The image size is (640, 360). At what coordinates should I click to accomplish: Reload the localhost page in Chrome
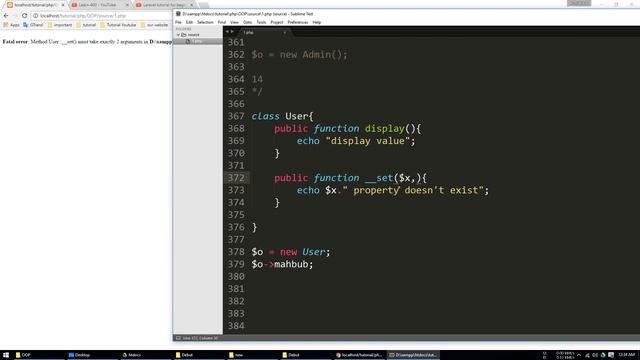[24, 16]
